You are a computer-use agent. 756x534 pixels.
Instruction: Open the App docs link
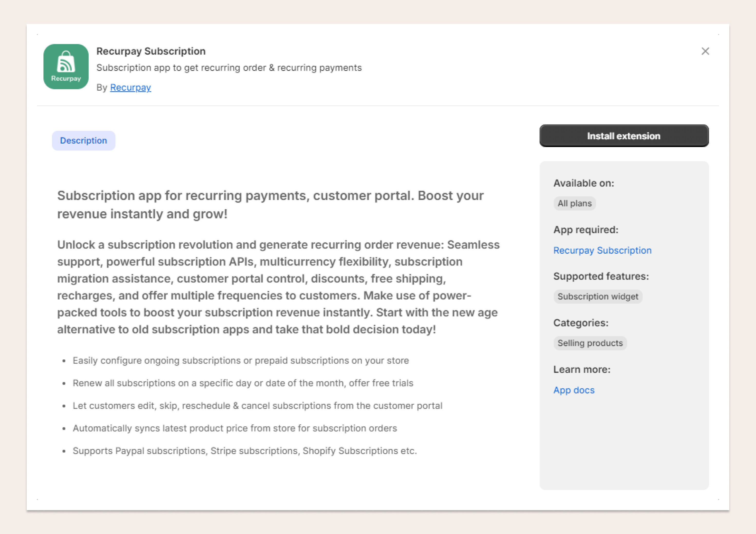click(574, 390)
